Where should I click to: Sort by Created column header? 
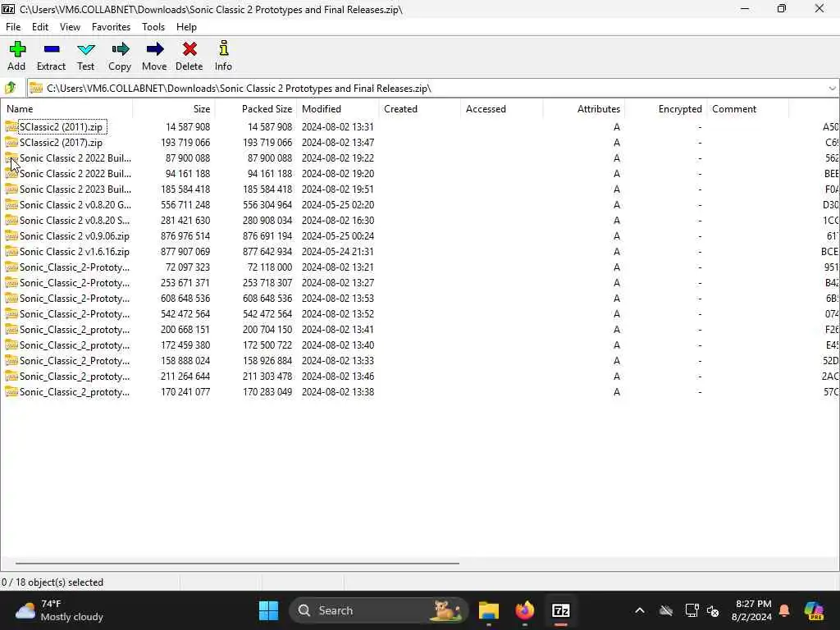tap(419, 109)
